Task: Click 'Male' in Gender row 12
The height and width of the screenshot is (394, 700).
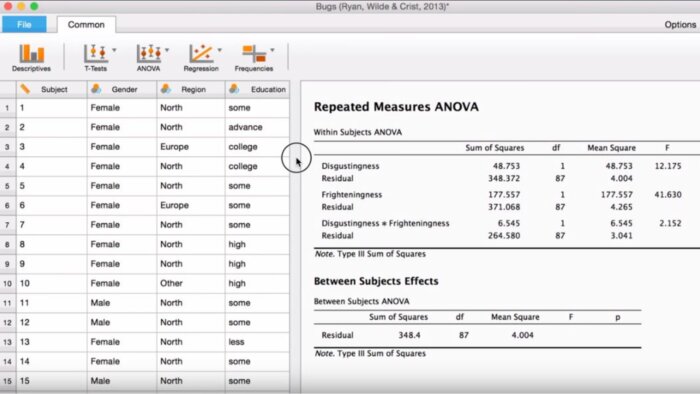Action: (x=100, y=322)
